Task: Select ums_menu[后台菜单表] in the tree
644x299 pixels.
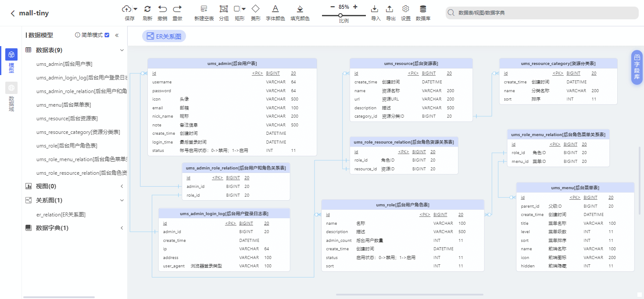Action: coord(64,105)
